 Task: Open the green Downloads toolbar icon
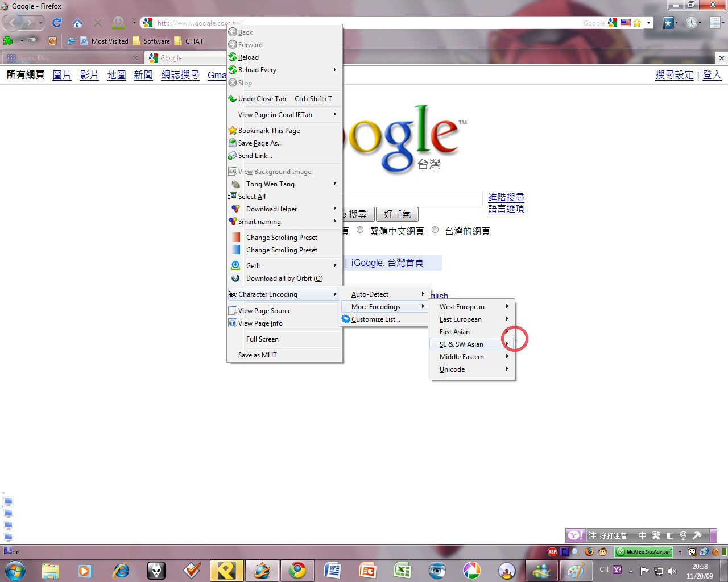118,23
